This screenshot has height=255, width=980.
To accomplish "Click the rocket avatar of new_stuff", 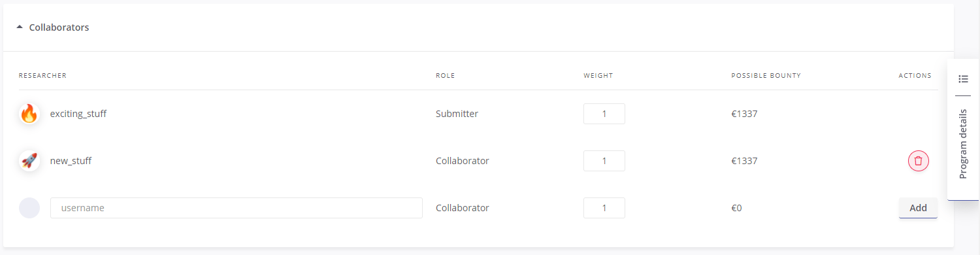I will click(29, 161).
